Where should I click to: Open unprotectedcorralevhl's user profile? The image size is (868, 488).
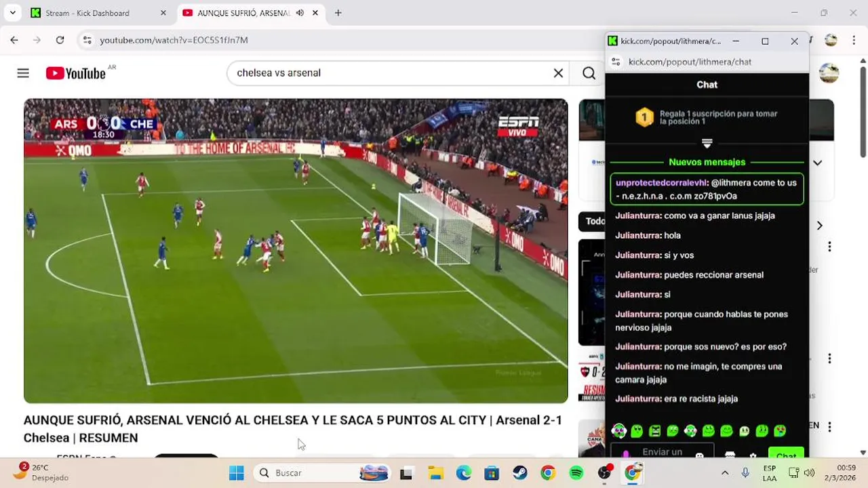[661, 183]
